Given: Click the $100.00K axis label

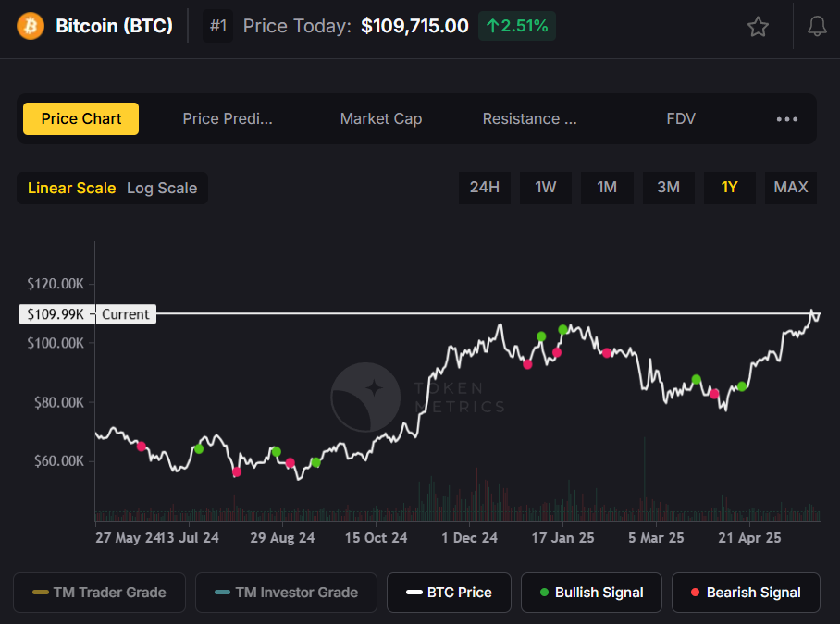Looking at the screenshot, I should pyautogui.click(x=56, y=343).
